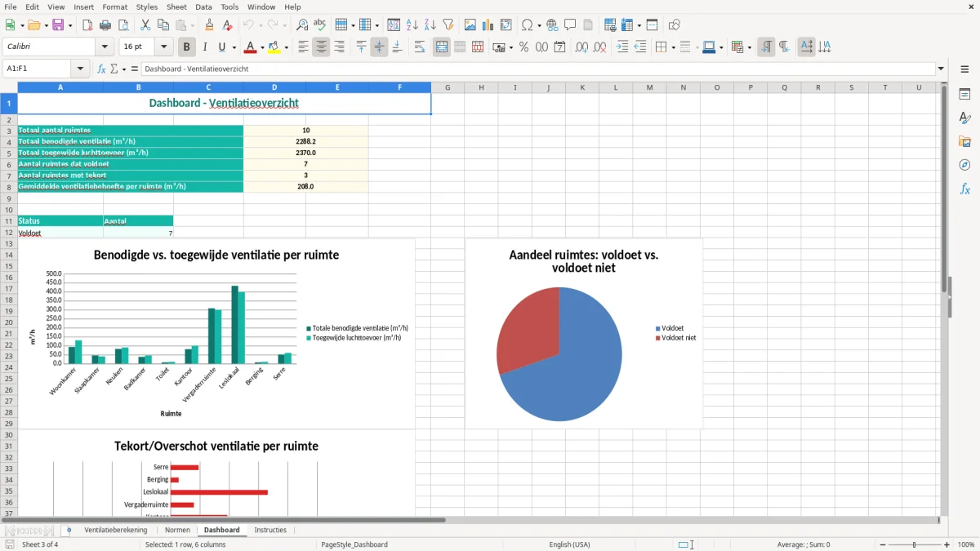Screen dimensions: 980x551
Task: Sort ascending with the A-Z icon
Action: [x=412, y=25]
